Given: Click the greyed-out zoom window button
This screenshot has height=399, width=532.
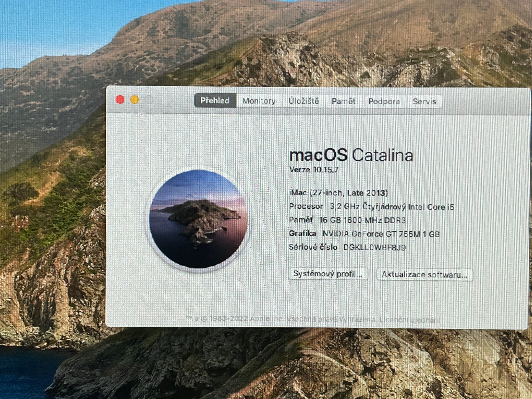Looking at the screenshot, I should click(x=149, y=100).
